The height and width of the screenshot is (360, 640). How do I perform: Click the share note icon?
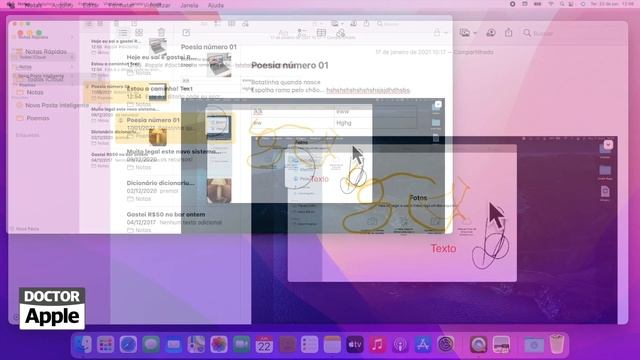[x=509, y=32]
